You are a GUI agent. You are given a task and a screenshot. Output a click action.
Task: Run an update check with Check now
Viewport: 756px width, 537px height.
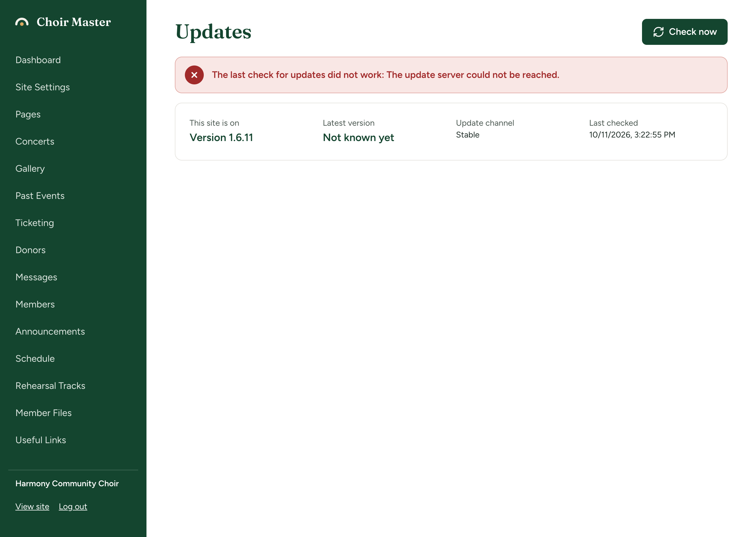tap(684, 32)
